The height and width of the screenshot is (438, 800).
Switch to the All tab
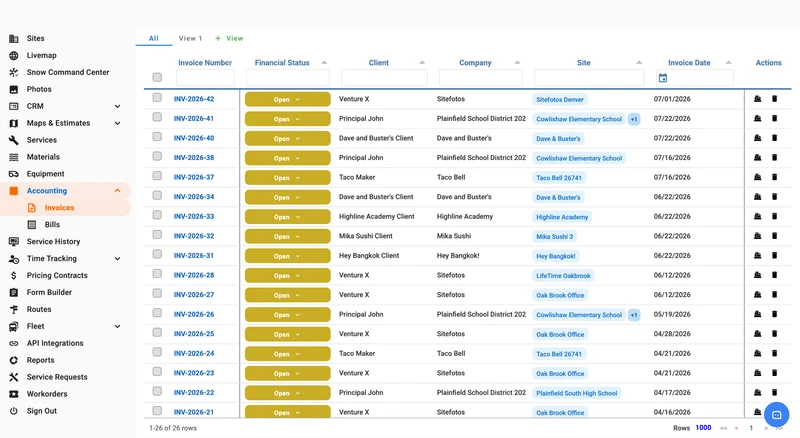[x=154, y=38]
